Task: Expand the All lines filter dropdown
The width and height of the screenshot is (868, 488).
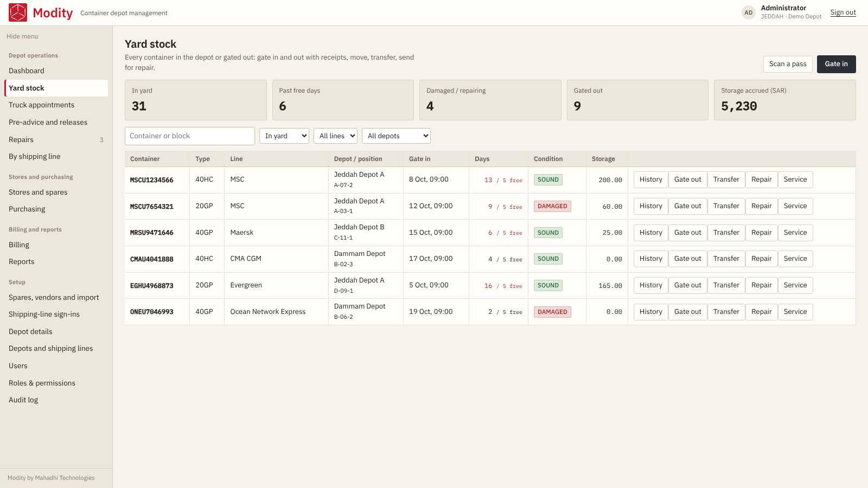Action: click(x=335, y=136)
